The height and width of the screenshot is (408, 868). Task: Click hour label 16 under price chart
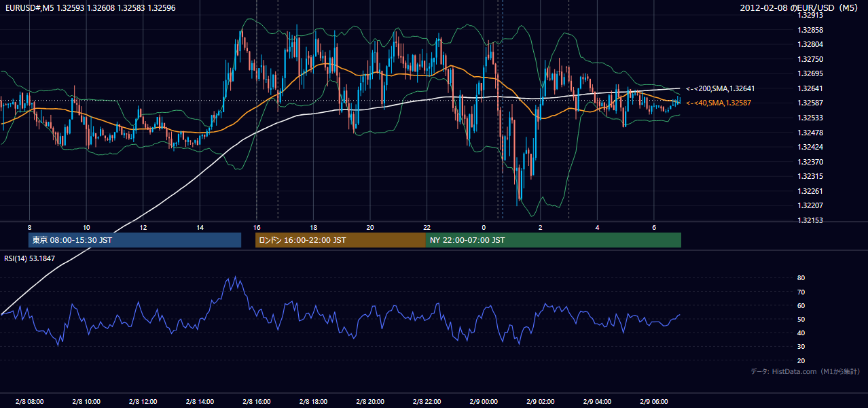256,226
